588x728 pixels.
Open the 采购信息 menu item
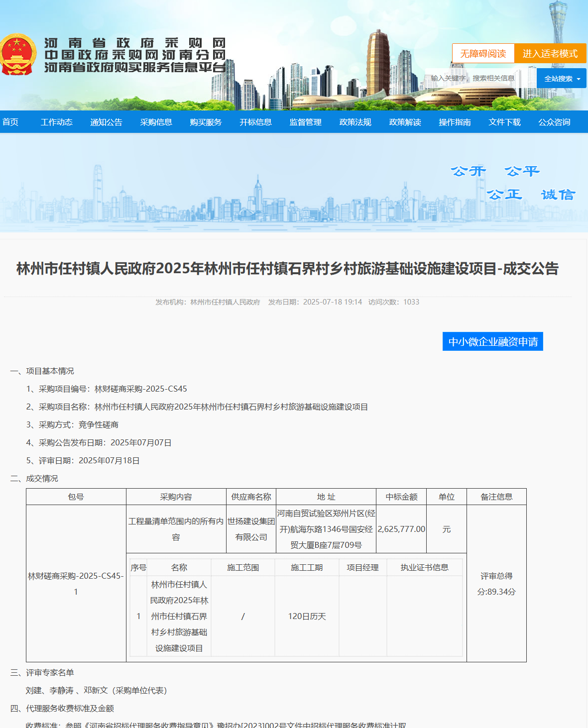coord(156,121)
